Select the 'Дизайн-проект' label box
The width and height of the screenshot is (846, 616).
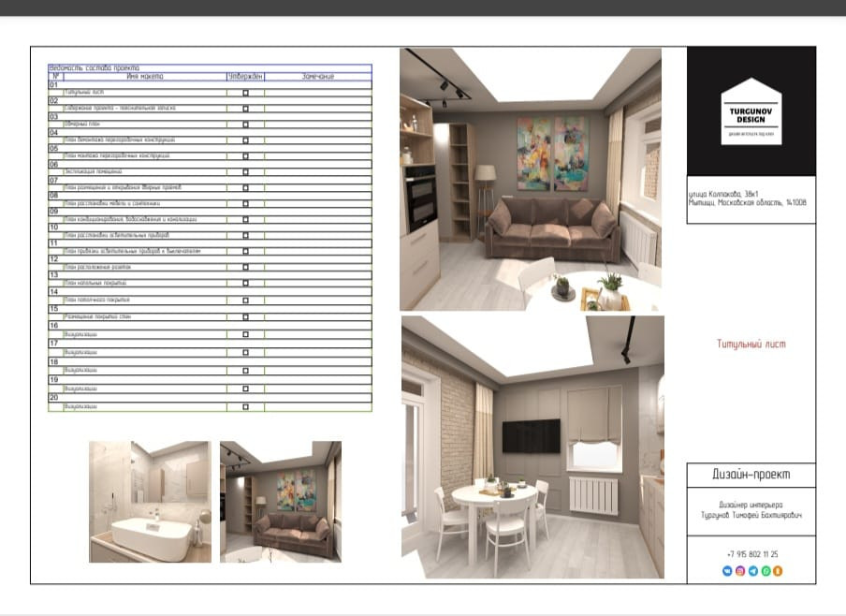[751, 474]
